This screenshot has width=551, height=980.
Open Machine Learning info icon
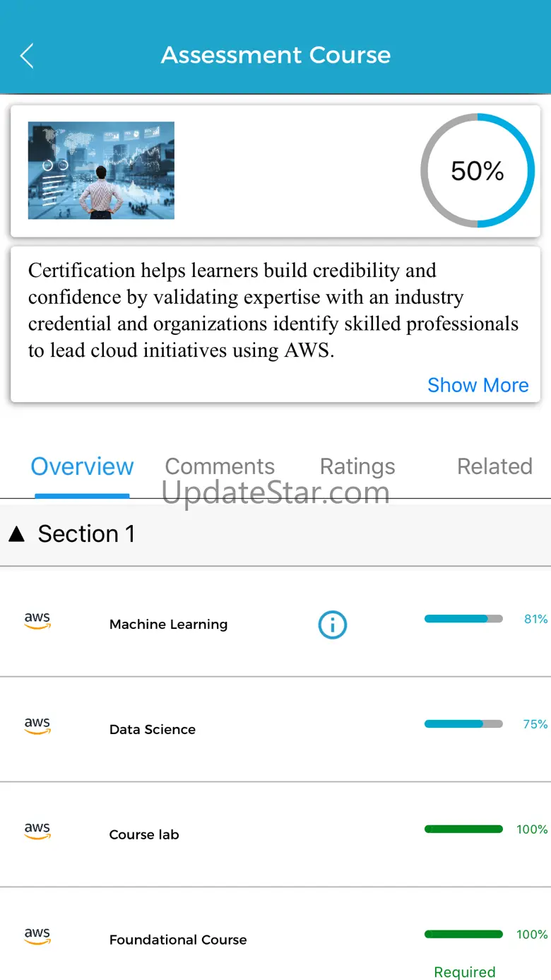pyautogui.click(x=333, y=625)
